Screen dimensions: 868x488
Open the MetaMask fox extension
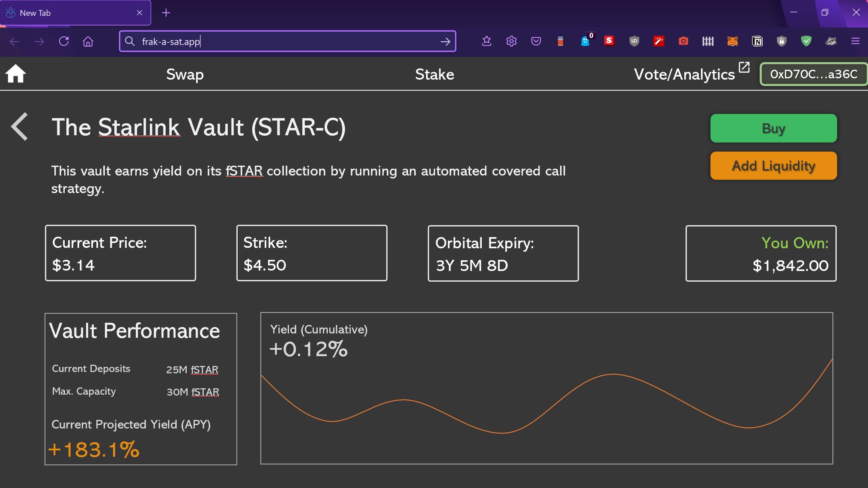click(x=733, y=41)
